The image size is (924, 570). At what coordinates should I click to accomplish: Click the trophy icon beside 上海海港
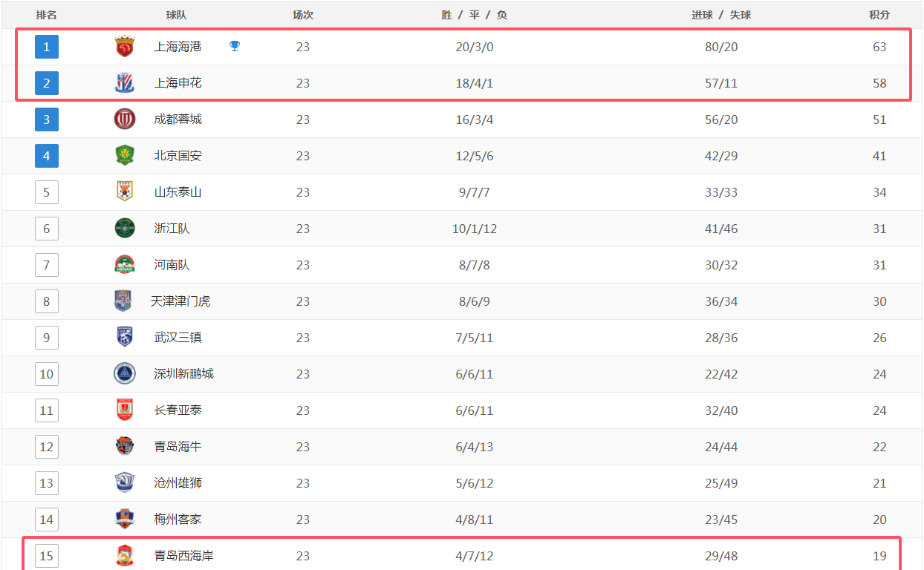[235, 47]
